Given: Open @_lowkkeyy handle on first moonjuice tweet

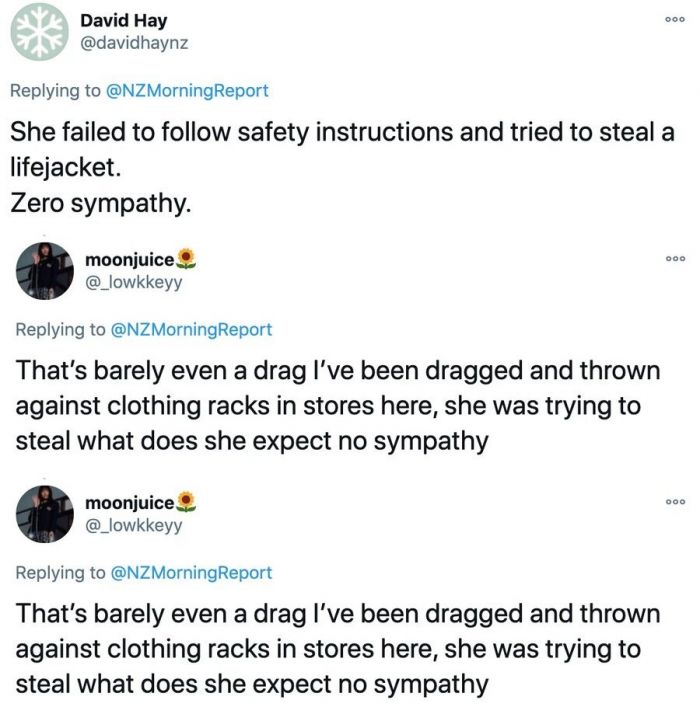Looking at the screenshot, I should [134, 282].
